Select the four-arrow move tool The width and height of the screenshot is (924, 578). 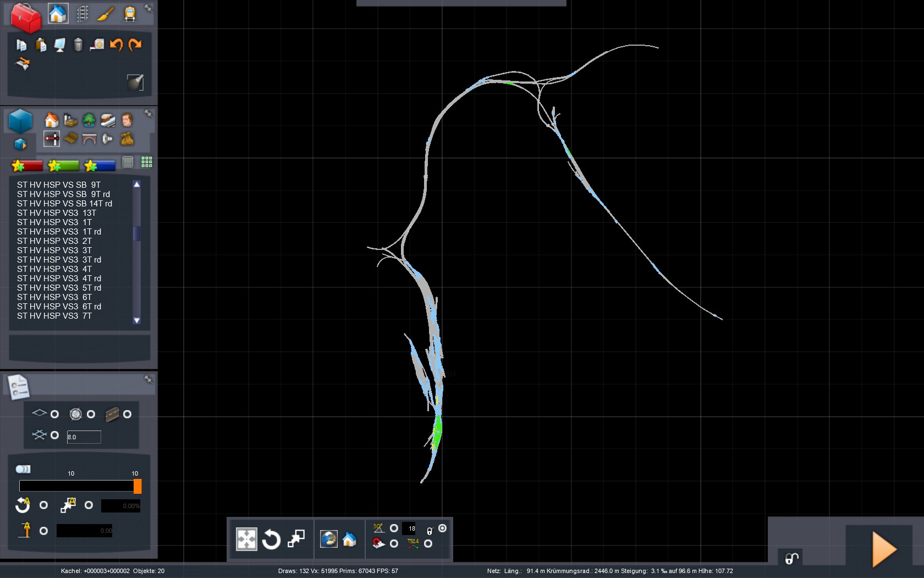[246, 539]
